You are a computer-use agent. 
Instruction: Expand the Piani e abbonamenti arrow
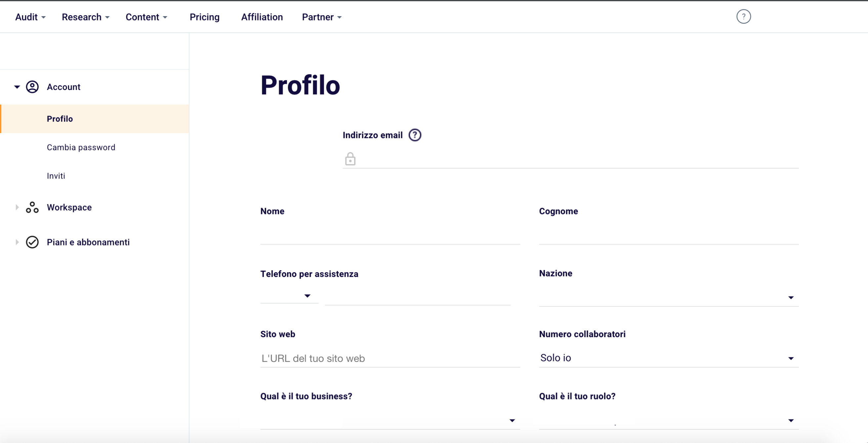17,242
